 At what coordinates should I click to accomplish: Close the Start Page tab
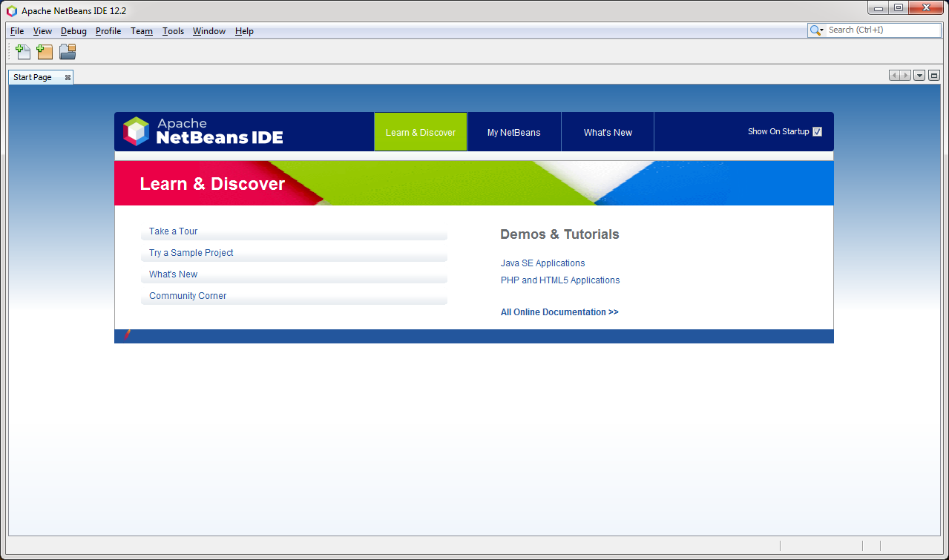click(66, 76)
